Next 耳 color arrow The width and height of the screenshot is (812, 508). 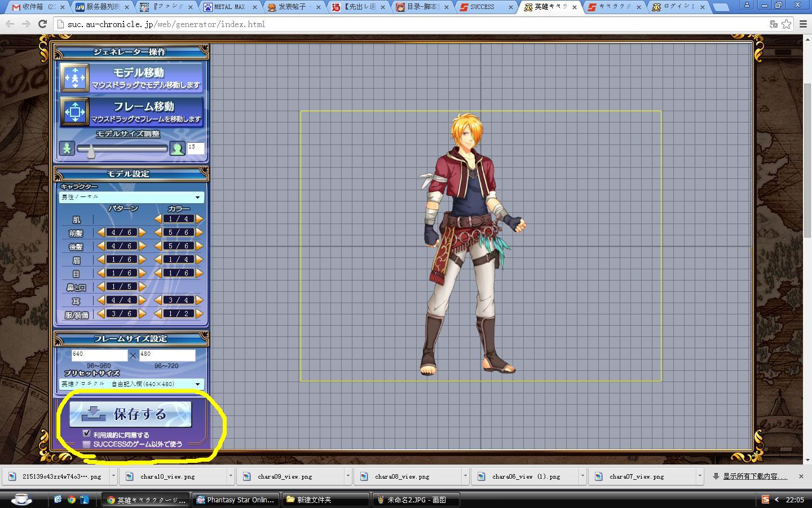199,300
